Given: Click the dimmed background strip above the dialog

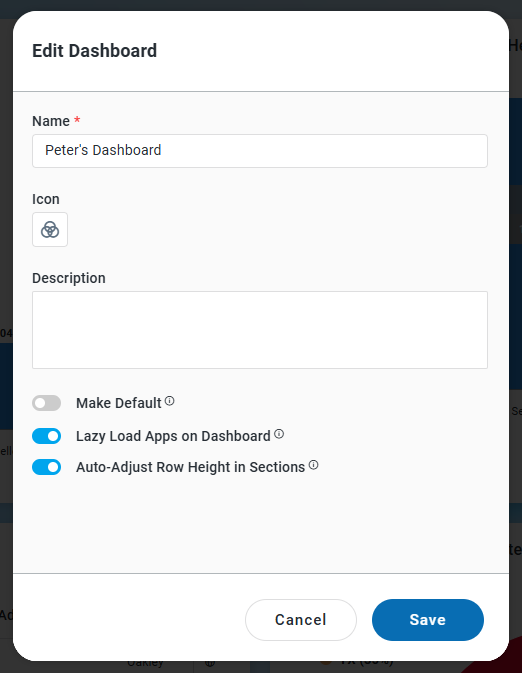Looking at the screenshot, I should coord(261,5).
